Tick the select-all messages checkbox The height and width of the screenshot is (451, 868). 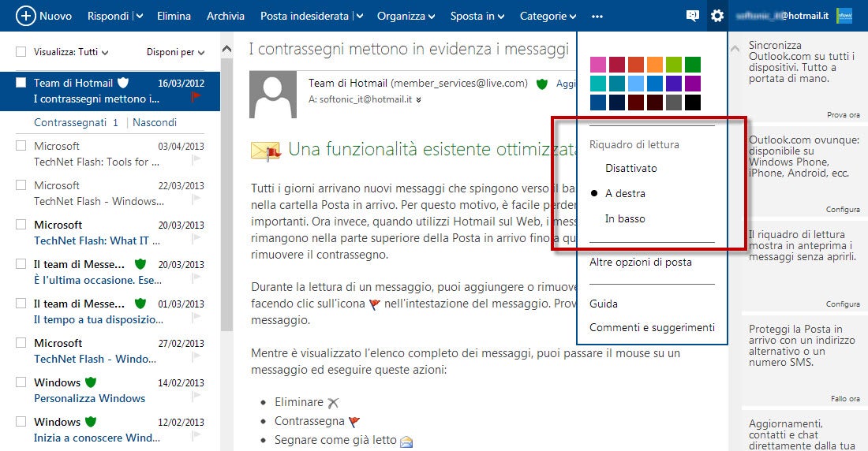click(x=21, y=52)
